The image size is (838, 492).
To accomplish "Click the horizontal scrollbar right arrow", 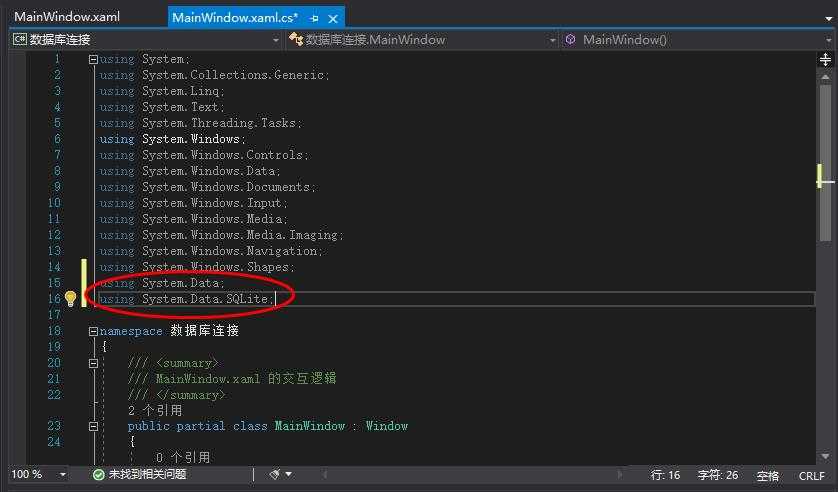I will tap(620, 474).
